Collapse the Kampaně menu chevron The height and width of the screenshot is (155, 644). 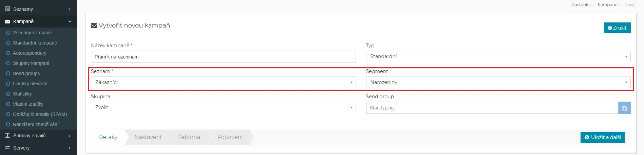70,21
